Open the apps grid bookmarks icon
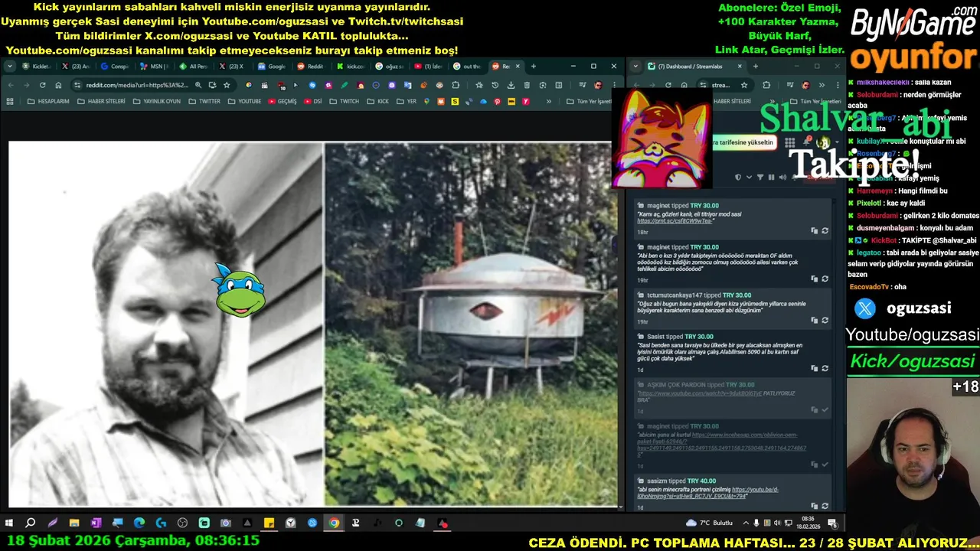Image resolution: width=980 pixels, height=551 pixels. [10, 101]
